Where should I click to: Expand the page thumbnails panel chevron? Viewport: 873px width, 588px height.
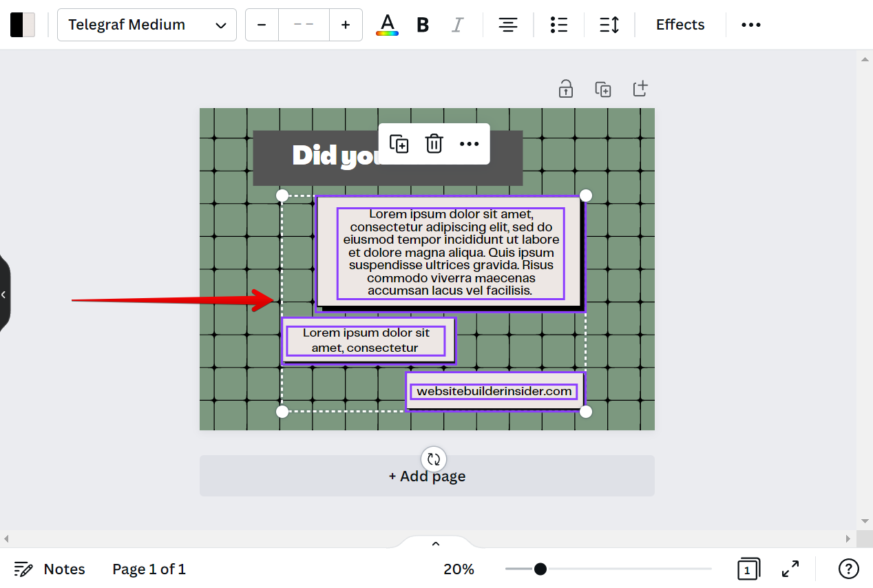(435, 544)
